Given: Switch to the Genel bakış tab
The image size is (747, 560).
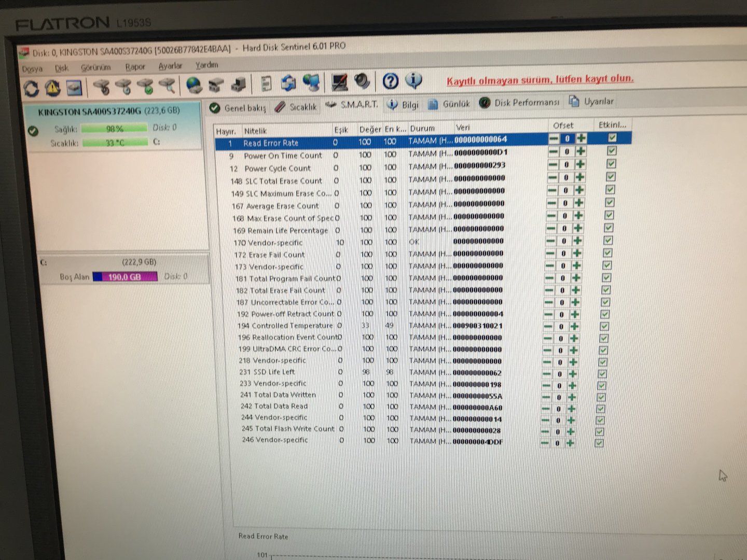Looking at the screenshot, I should [238, 108].
